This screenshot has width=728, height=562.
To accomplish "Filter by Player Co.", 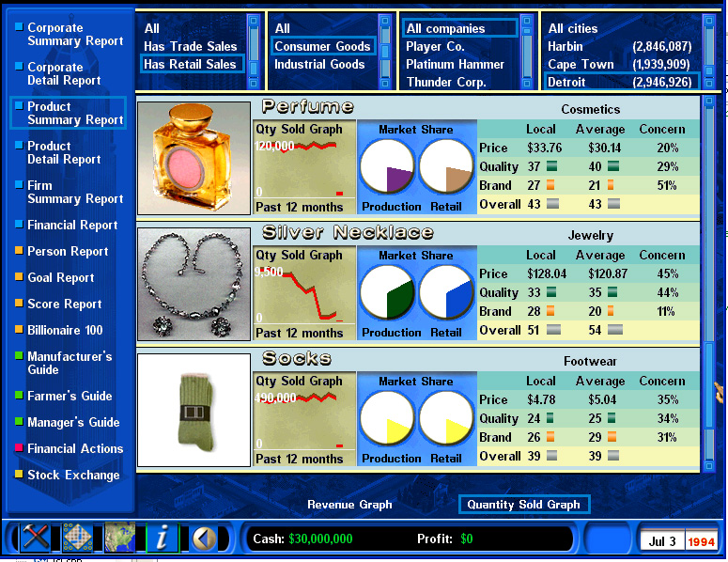I will [435, 46].
